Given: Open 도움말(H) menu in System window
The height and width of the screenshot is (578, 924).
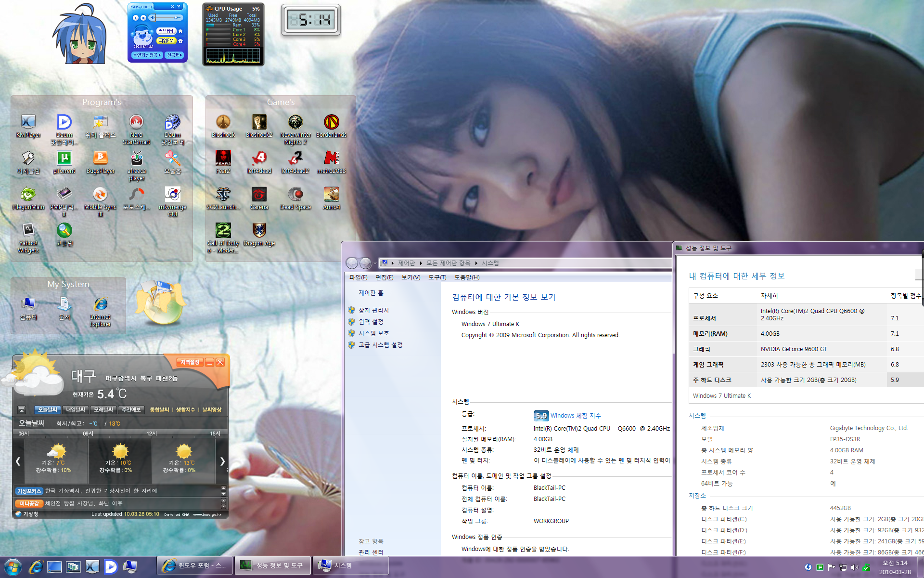Looking at the screenshot, I should (467, 277).
